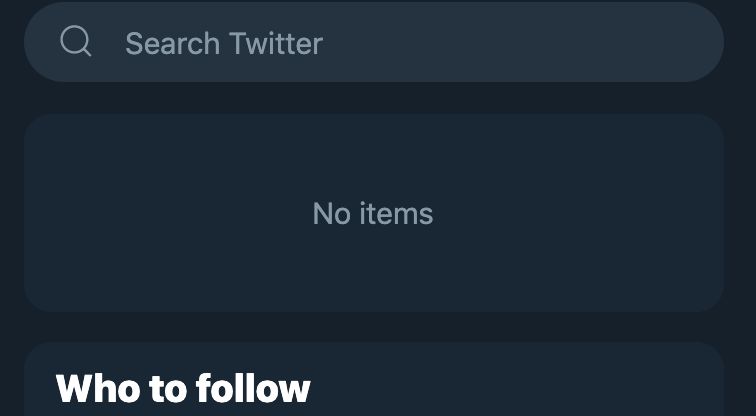
Task: Click the empty panel above "No items"
Action: point(372,150)
